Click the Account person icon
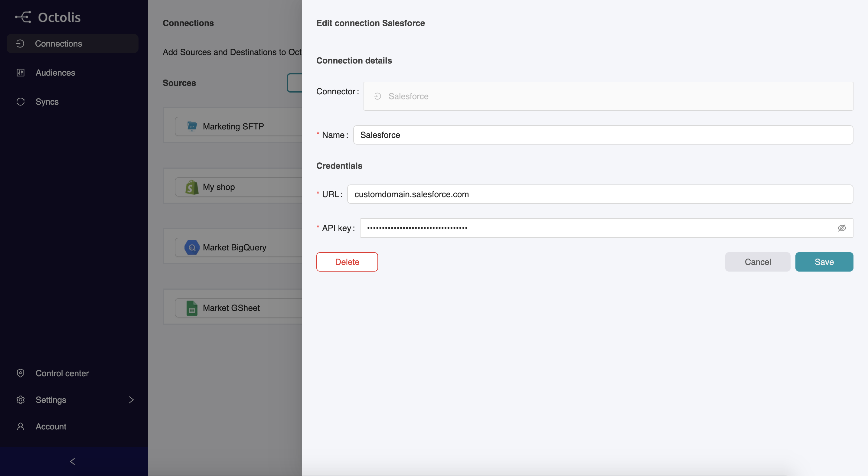Image resolution: width=868 pixels, height=476 pixels. [21, 426]
